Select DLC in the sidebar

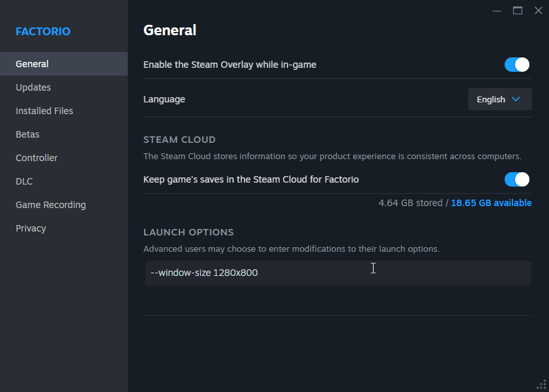pyautogui.click(x=24, y=181)
